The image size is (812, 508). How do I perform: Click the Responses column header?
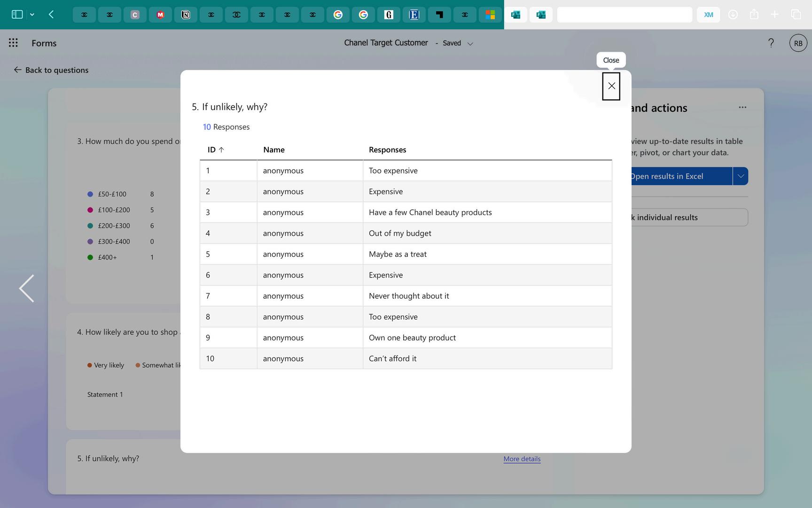pyautogui.click(x=388, y=150)
